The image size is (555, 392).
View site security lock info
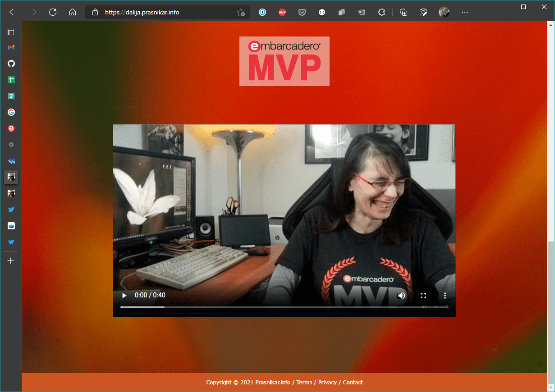(x=95, y=12)
